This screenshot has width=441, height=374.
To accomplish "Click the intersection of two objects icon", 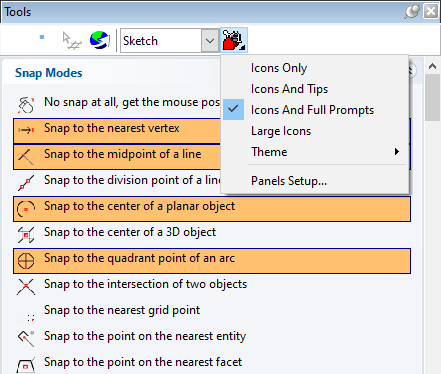I will (26, 287).
